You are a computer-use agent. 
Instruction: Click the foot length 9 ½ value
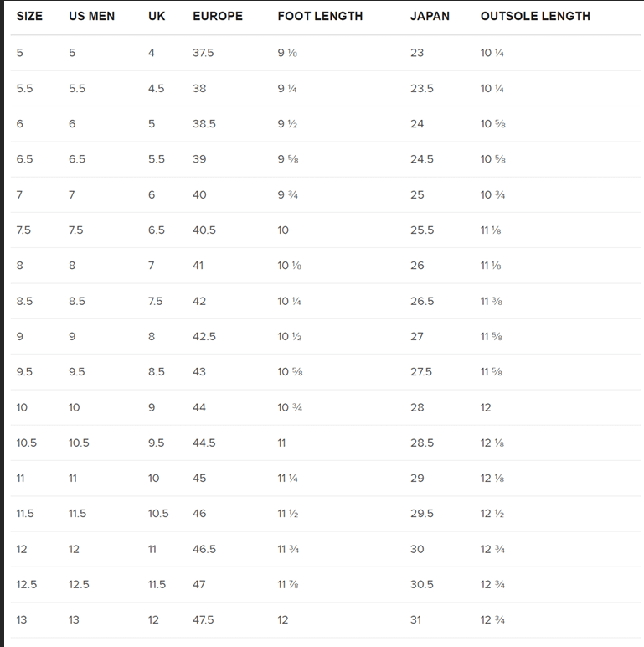(287, 124)
